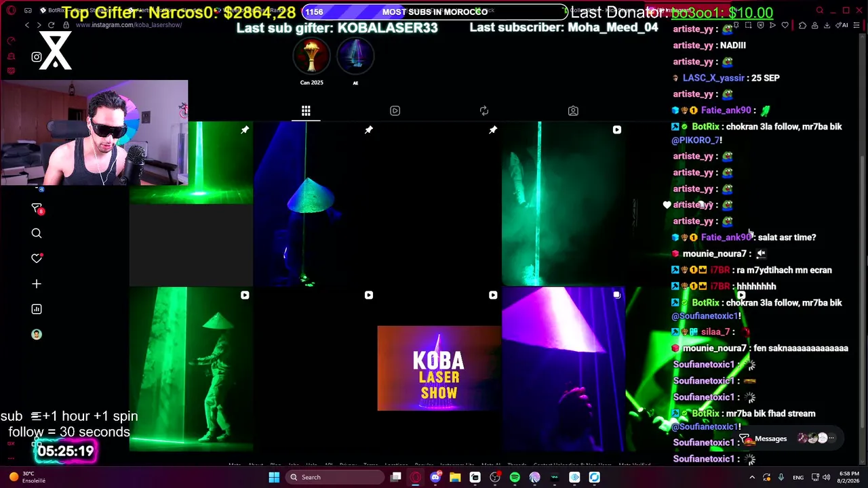This screenshot has height=488, width=868.
Task: Open the inbox icon with badge 8
Action: pyautogui.click(x=37, y=209)
